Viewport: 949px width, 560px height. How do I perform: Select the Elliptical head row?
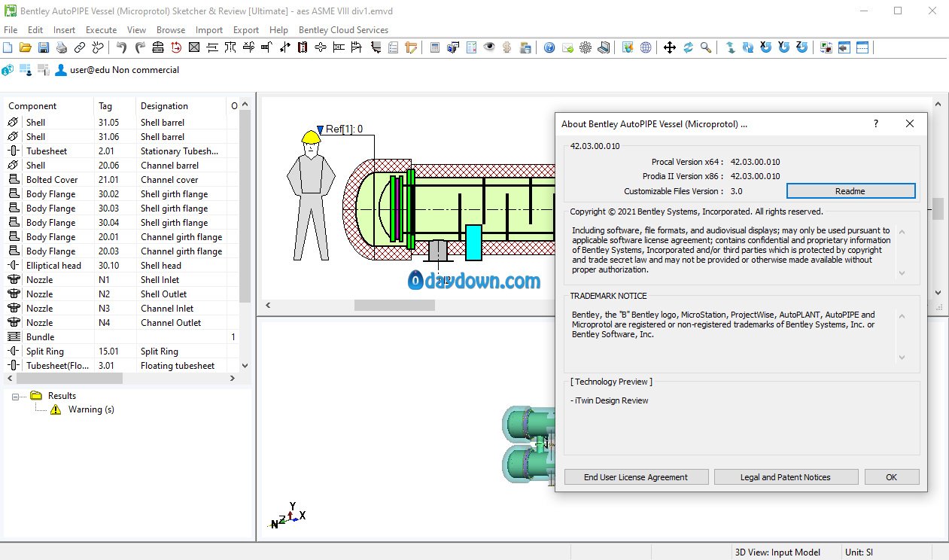pos(122,265)
